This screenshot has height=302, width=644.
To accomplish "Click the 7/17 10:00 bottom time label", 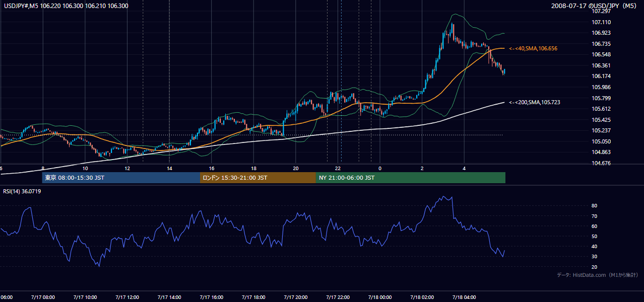I will pos(85,297).
